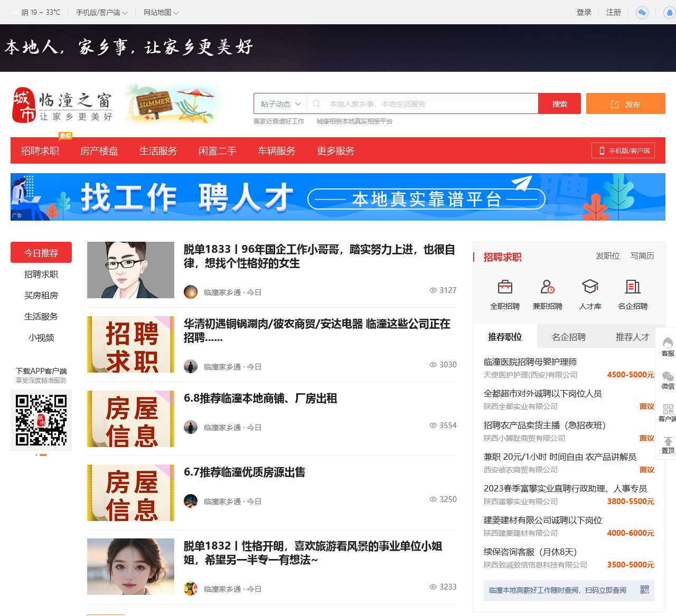Select the 兼职招聘 people icon
676x616 pixels.
pyautogui.click(x=548, y=288)
